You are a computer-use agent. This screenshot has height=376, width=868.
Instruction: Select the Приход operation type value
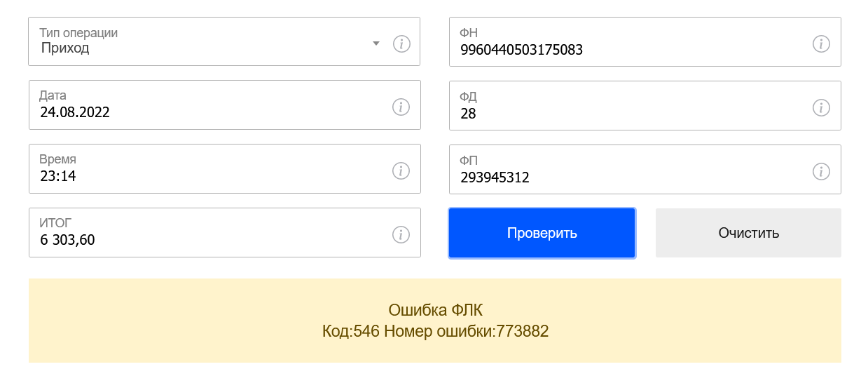pyautogui.click(x=65, y=48)
